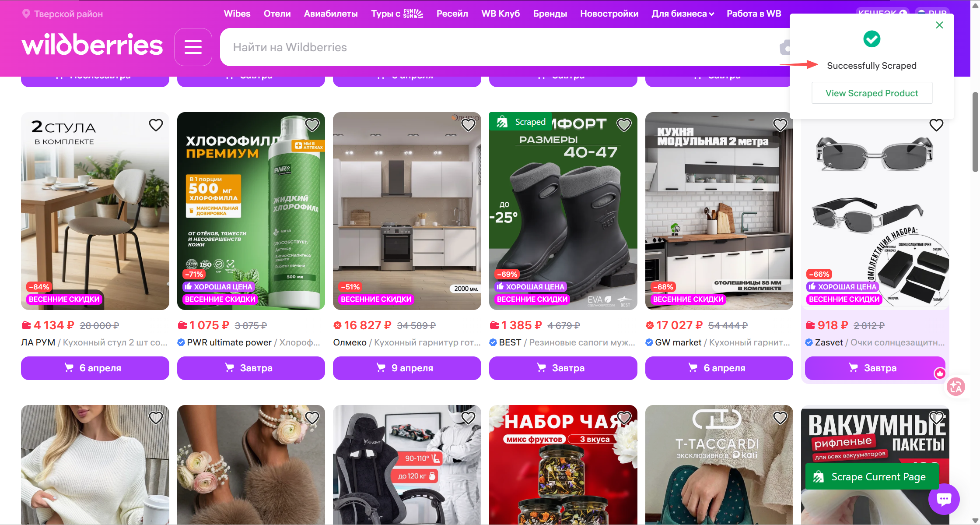980x525 pixels.
Task: Toggle favorite heart on ЛА РУМ chairs
Action: tap(156, 125)
